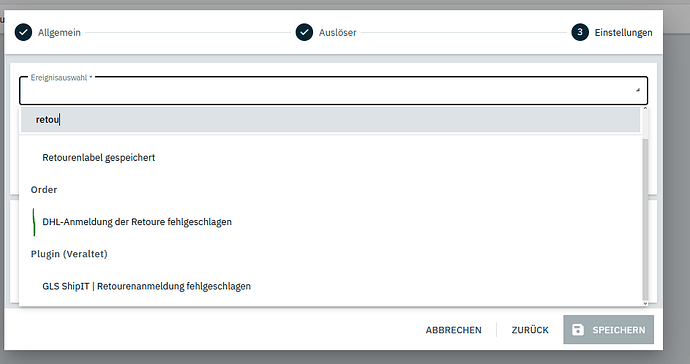Viewport: 690px width, 364px height.
Task: Click the Auslöser checkmark step icon
Action: click(x=304, y=32)
